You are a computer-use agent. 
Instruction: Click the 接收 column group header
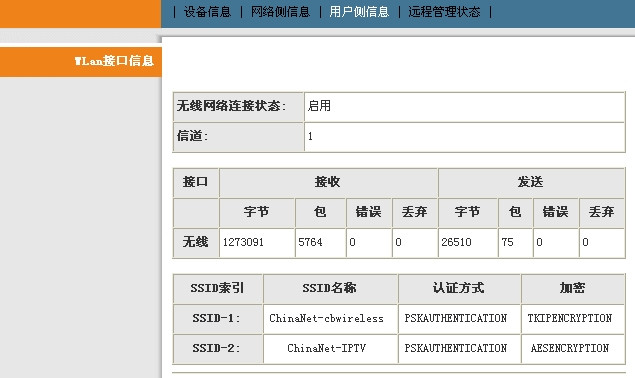click(328, 182)
